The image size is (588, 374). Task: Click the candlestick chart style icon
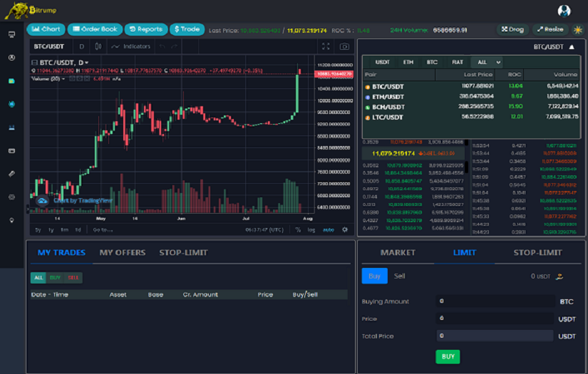[97, 46]
